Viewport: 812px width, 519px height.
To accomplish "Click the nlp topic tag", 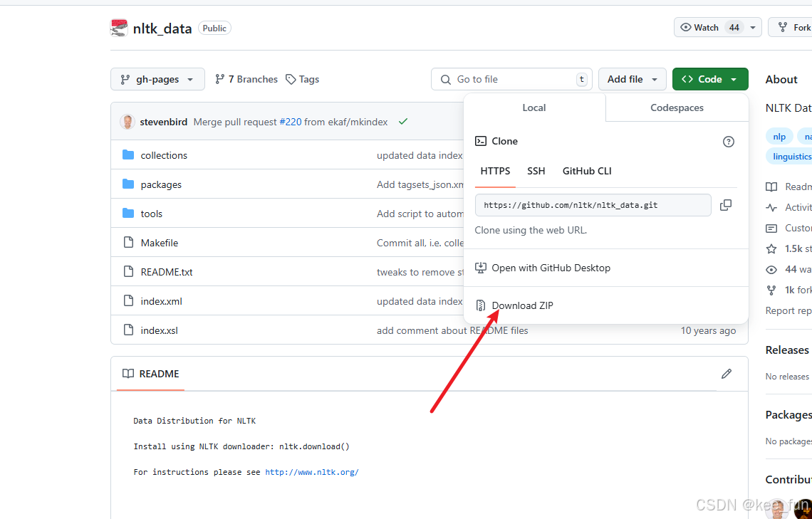I will click(x=779, y=137).
